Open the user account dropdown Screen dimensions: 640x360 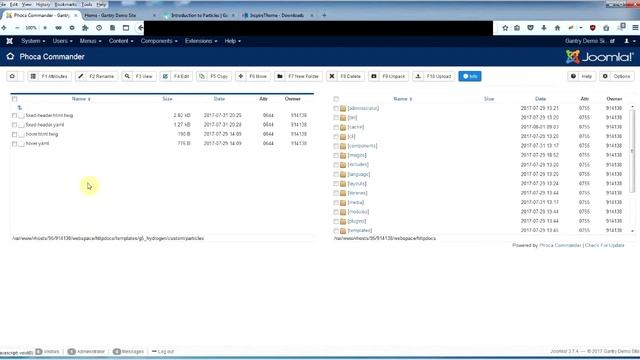(x=629, y=41)
